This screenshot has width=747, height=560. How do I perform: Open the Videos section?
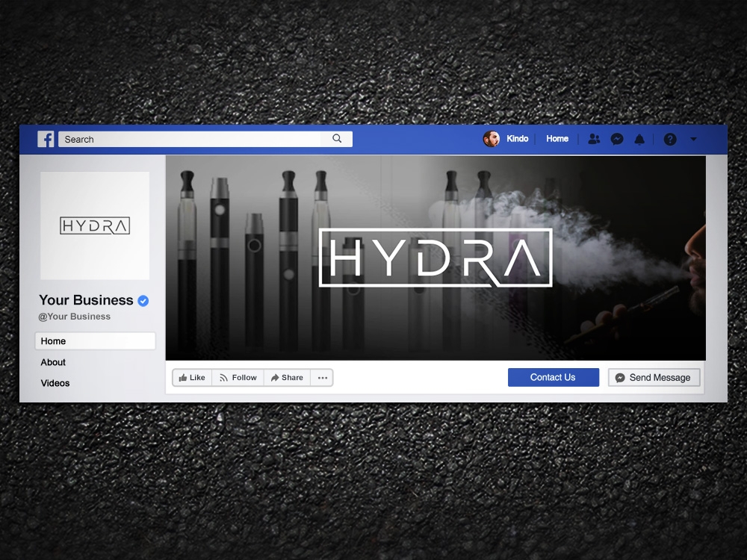click(55, 383)
